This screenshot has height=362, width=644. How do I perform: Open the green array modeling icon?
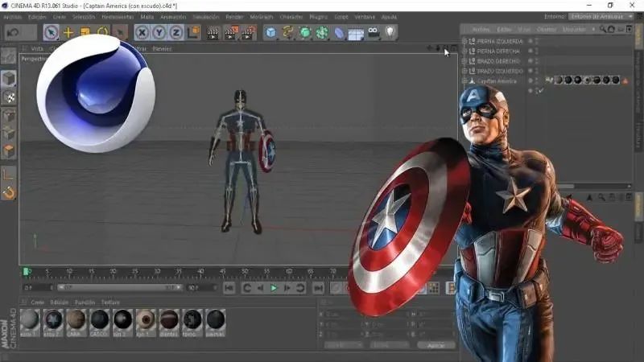[322, 32]
